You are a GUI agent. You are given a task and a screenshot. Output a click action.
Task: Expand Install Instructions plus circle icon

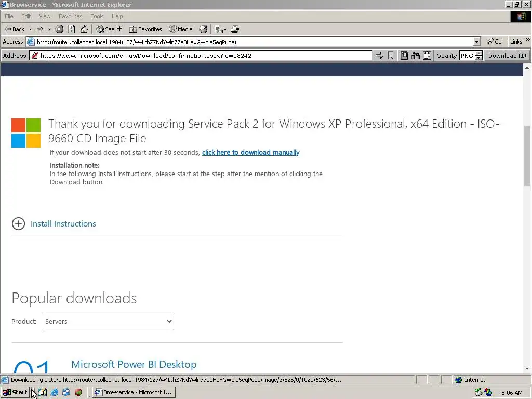18,223
